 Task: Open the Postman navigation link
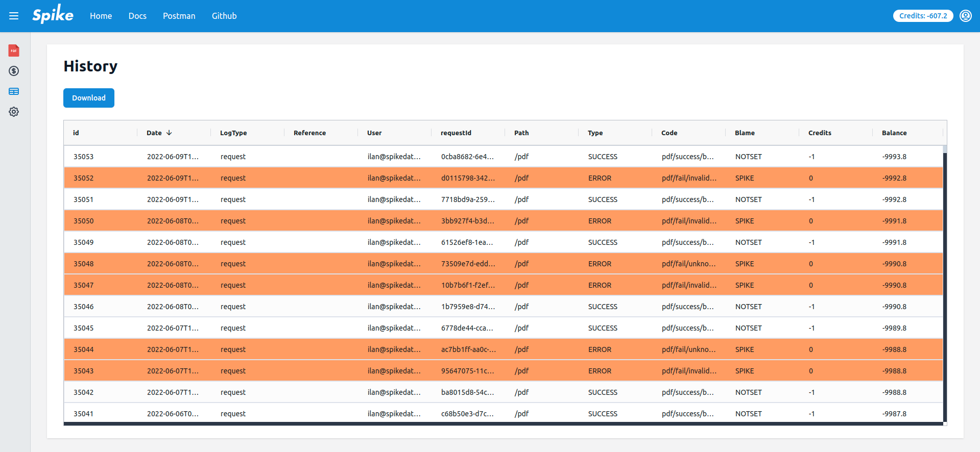[x=179, y=16]
